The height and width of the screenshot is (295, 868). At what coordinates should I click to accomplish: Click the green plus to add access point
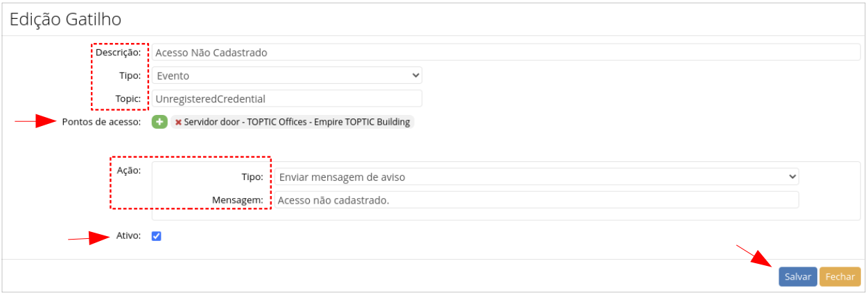point(159,122)
